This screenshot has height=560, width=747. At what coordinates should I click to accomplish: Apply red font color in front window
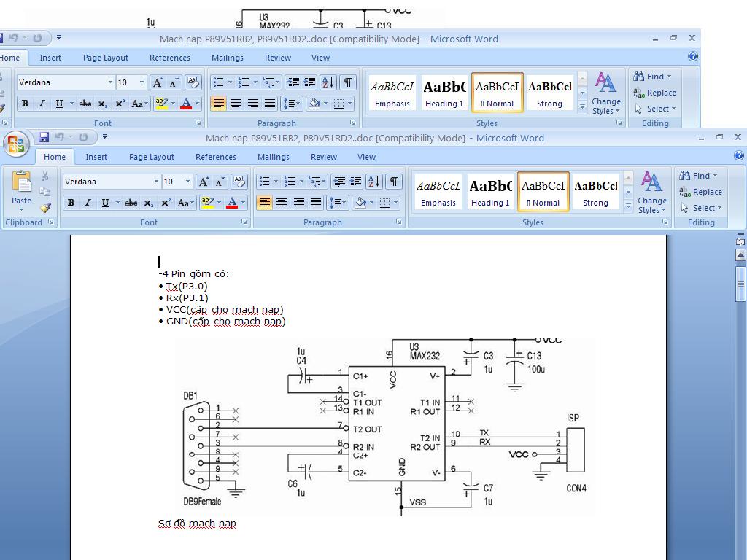[x=232, y=203]
